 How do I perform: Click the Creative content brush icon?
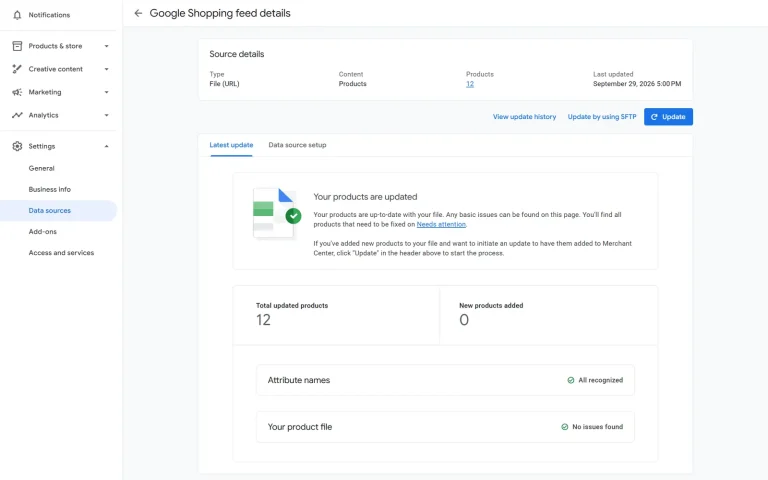click(17, 69)
